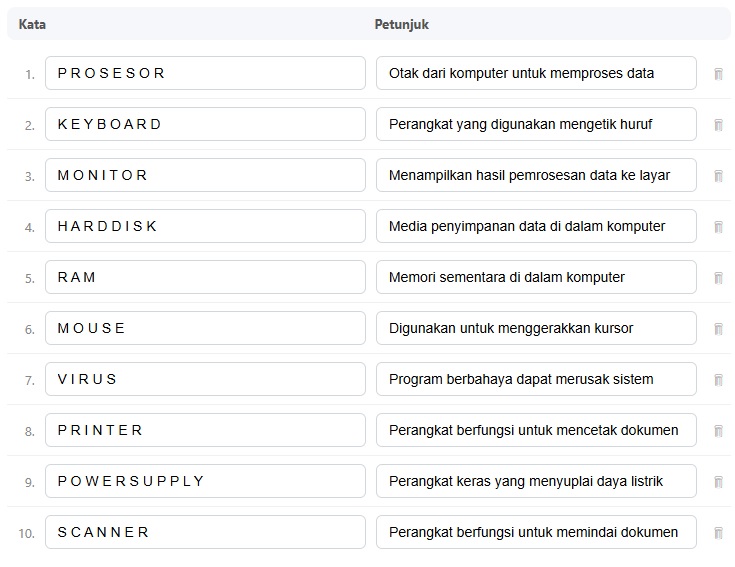Remove the HARDDISK entry using trash icon
The image size is (735, 567).
tap(718, 227)
